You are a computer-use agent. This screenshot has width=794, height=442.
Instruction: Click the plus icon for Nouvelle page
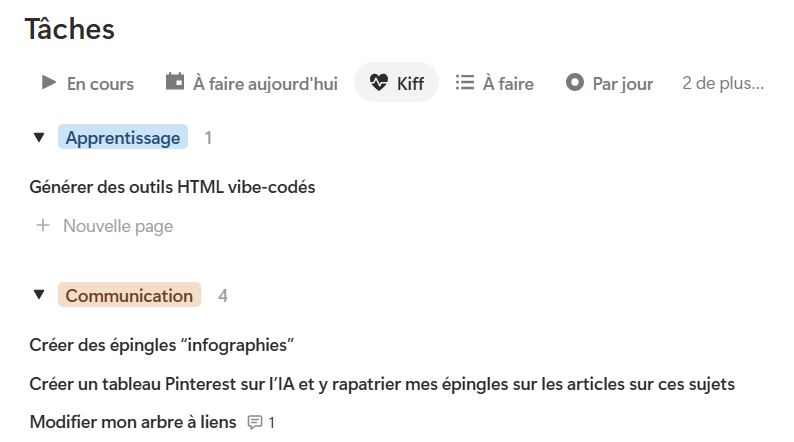click(x=43, y=225)
